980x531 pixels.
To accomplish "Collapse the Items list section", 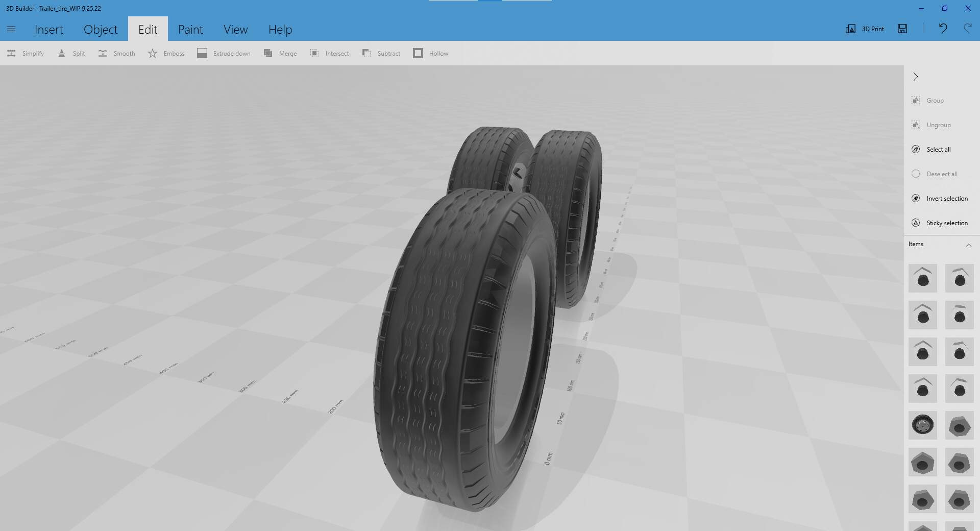I will (x=968, y=245).
